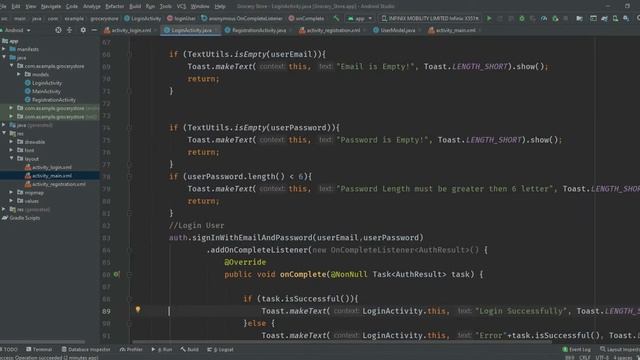Screen dimensions: 640x360
Task: Switch to activity_registration.xml editor tab
Action: point(333,30)
